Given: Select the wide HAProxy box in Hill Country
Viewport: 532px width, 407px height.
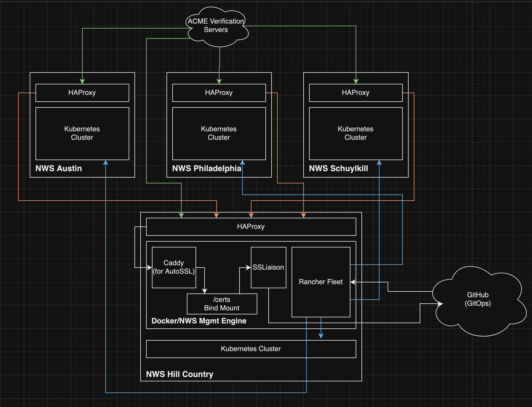Looking at the screenshot, I should click(x=251, y=226).
